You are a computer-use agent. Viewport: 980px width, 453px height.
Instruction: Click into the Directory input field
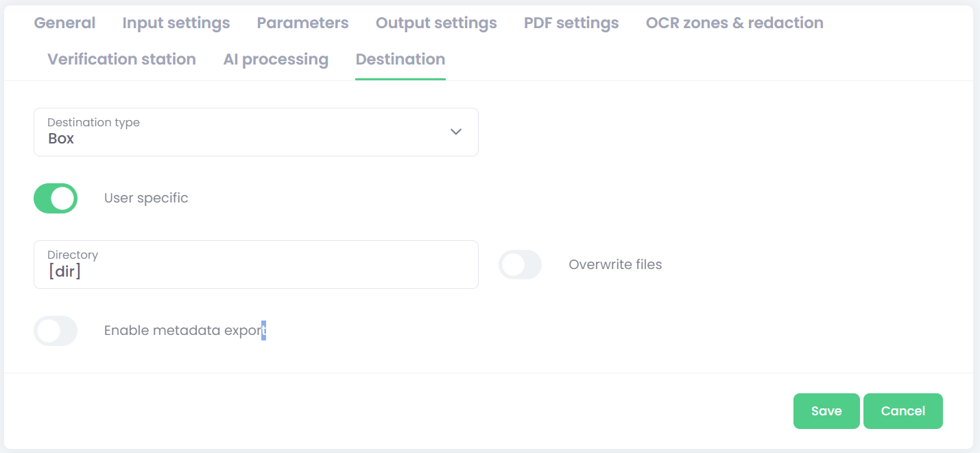click(255, 270)
